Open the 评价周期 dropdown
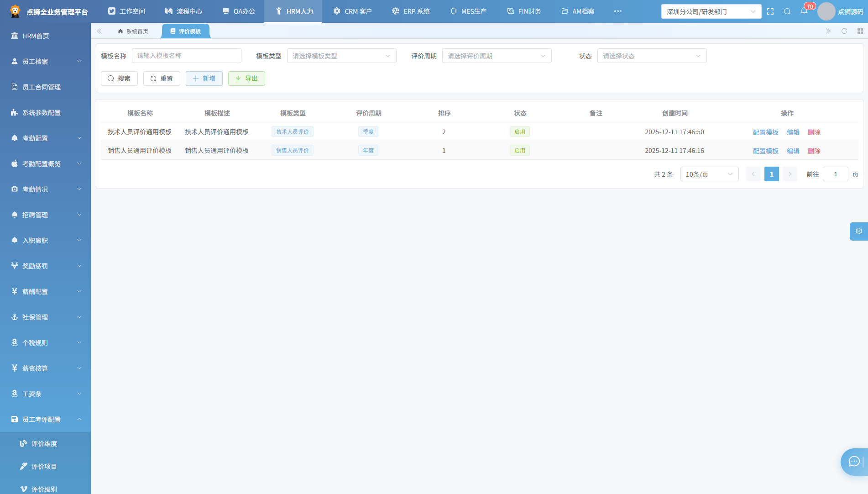This screenshot has width=868, height=494. click(497, 56)
